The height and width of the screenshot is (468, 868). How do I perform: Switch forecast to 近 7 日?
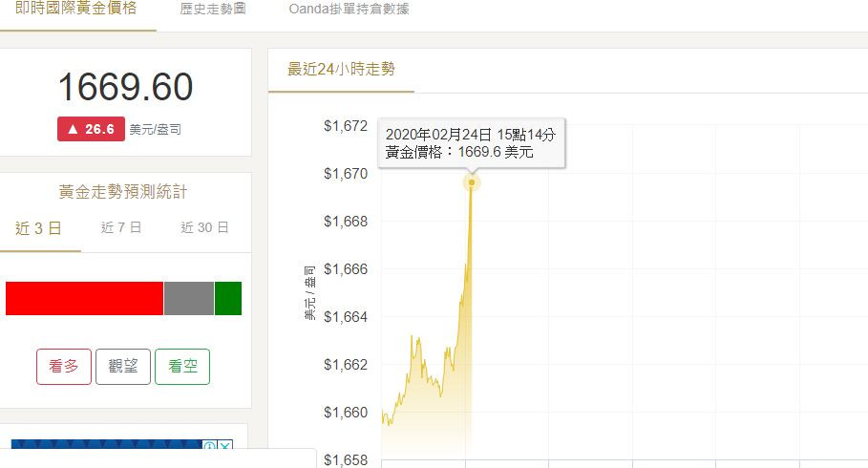coord(121,227)
